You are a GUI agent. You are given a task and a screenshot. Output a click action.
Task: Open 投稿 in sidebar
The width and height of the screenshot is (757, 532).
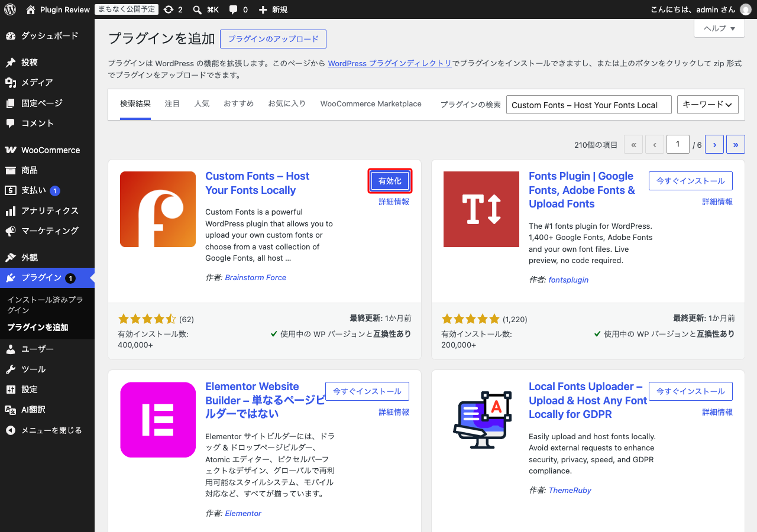(x=47, y=63)
